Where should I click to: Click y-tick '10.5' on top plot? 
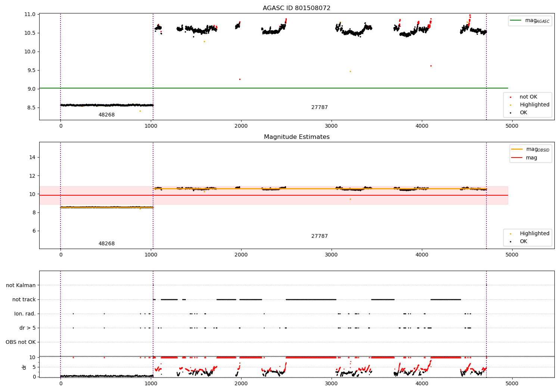pos(30,33)
